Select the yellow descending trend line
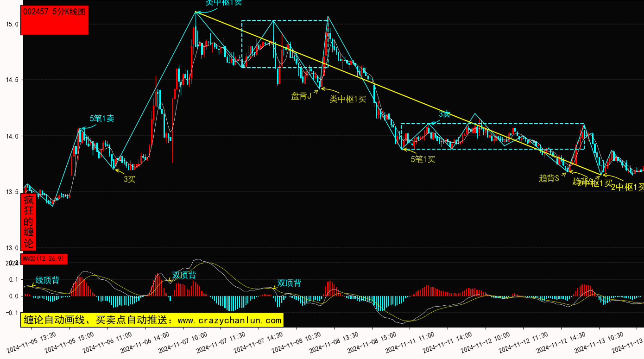644x359 pixels. tap(398, 94)
